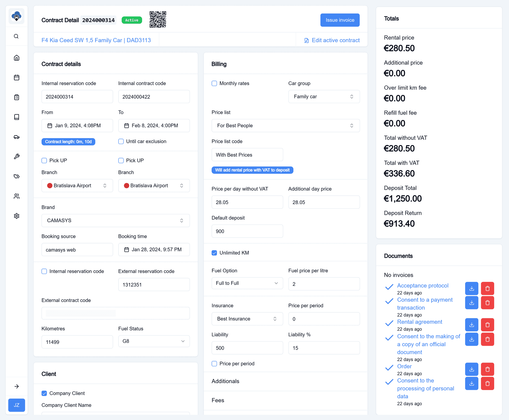
Task: Open Fuel Status dropdown G8
Action: pos(154,341)
